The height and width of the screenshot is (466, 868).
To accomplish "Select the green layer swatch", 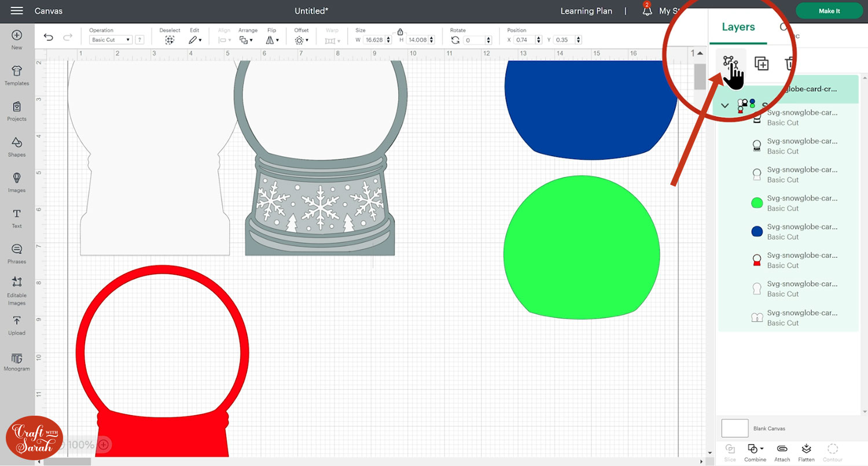I will [756, 203].
